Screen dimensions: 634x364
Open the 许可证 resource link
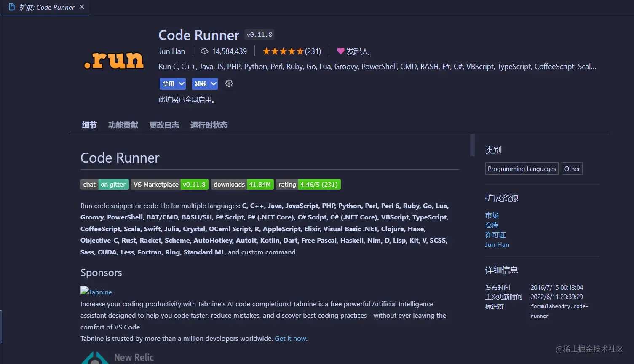495,235
